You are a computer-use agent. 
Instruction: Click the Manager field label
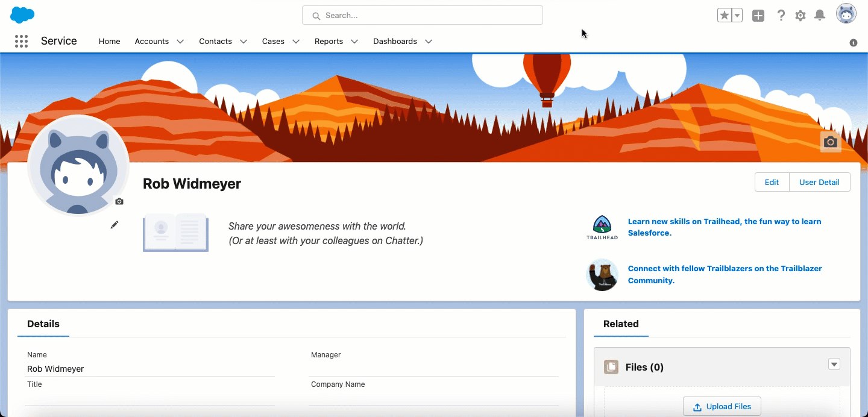coord(325,355)
